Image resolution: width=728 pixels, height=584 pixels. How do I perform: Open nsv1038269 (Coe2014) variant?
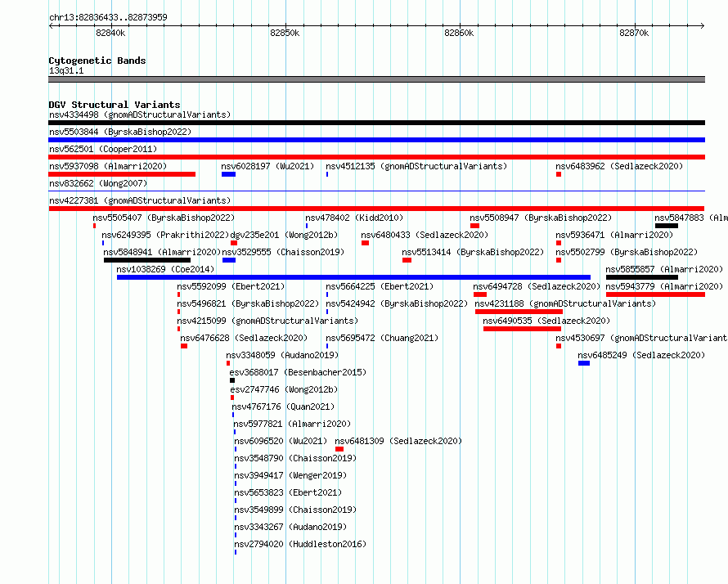click(165, 269)
